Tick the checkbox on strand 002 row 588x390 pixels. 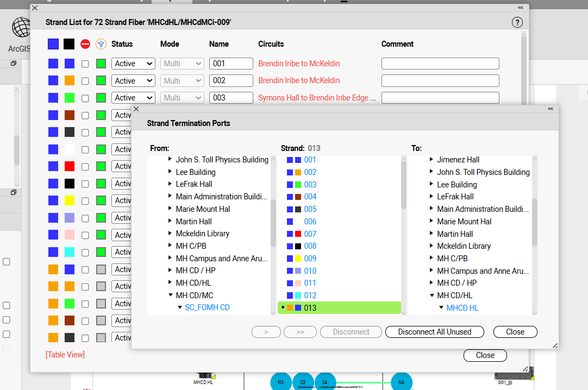click(85, 81)
